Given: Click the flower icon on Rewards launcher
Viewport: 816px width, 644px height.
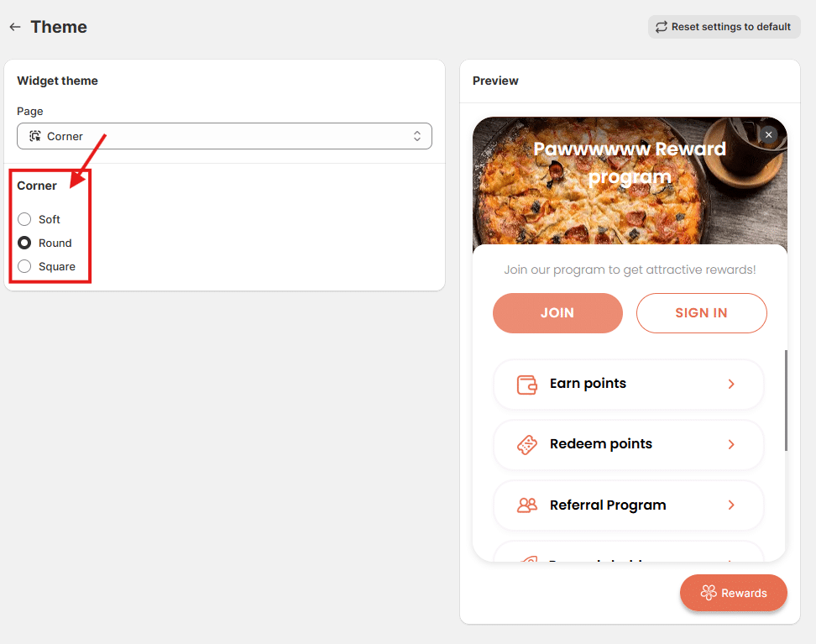Looking at the screenshot, I should pyautogui.click(x=708, y=593).
